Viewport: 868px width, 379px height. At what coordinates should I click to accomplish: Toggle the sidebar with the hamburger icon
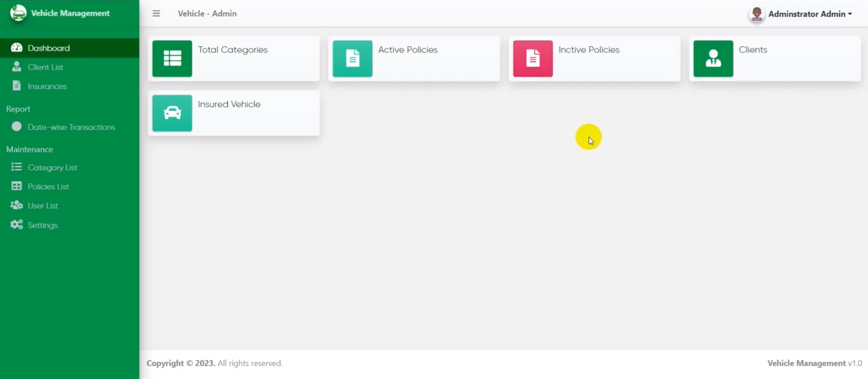point(156,14)
